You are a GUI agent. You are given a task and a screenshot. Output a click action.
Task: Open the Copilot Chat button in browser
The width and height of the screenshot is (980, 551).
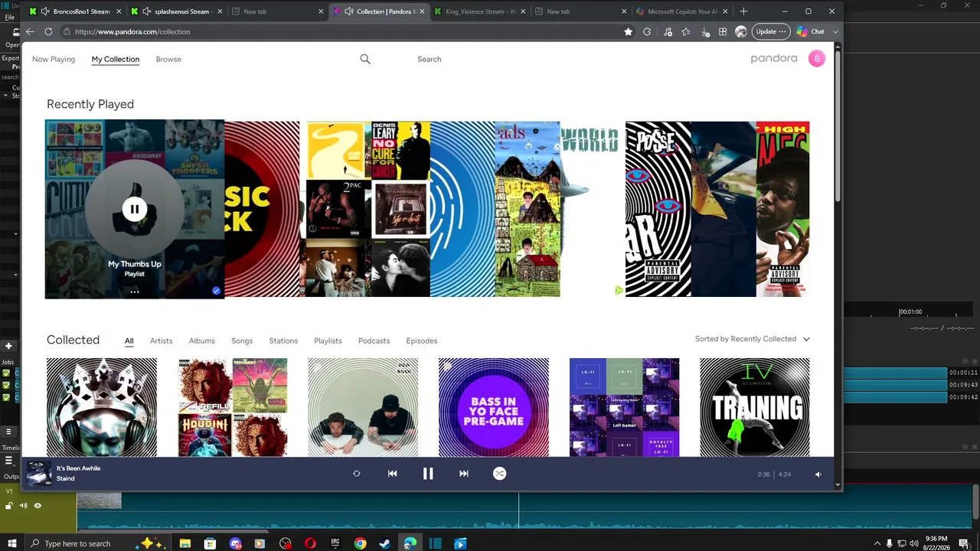[x=810, y=31]
